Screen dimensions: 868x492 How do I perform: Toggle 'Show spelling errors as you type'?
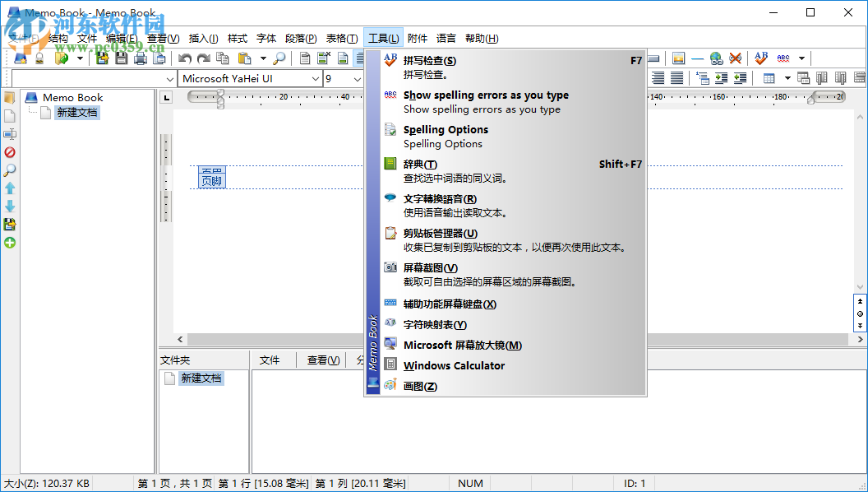click(x=485, y=95)
